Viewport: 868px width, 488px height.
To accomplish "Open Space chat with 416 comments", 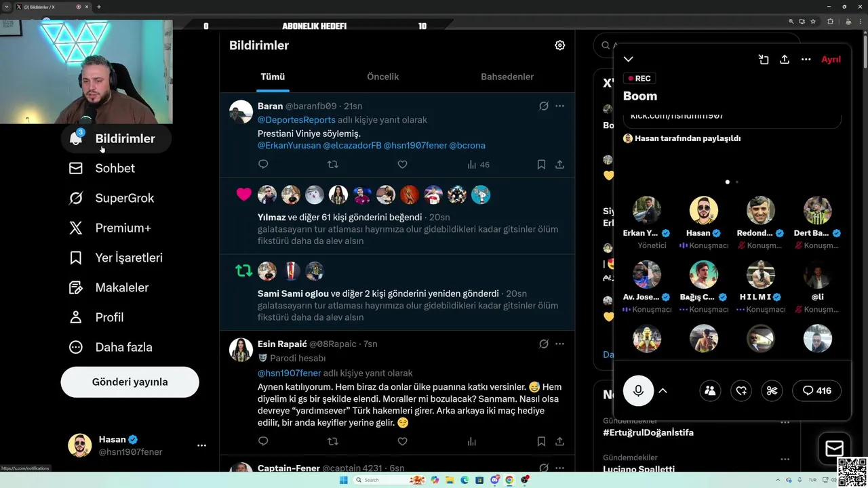I will (816, 390).
